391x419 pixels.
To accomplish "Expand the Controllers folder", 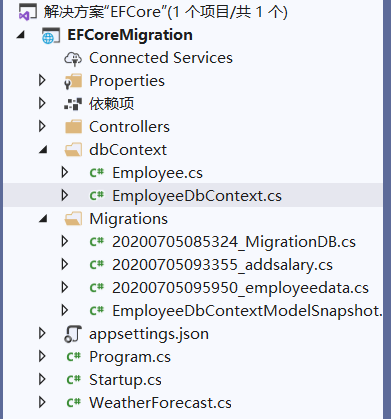I will pyautogui.click(x=42, y=126).
